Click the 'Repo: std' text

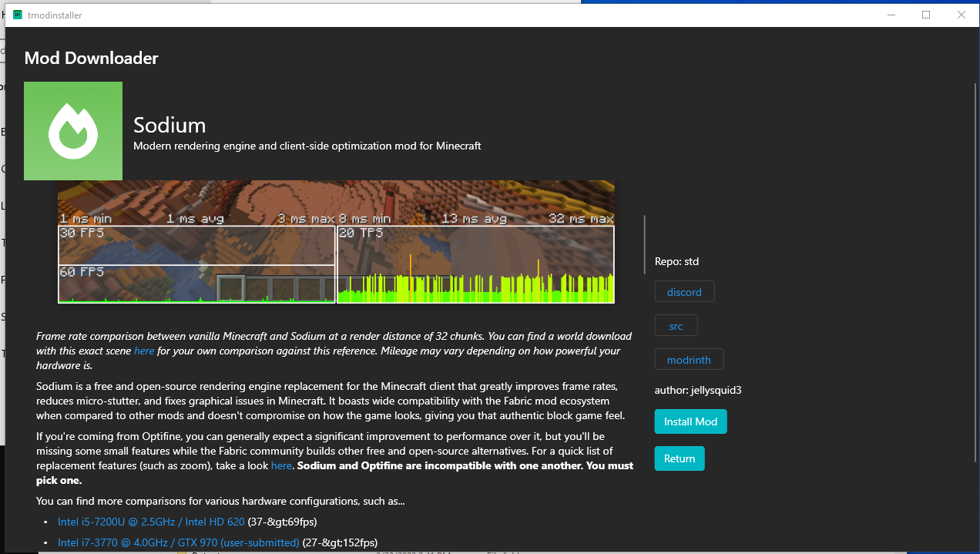(676, 261)
